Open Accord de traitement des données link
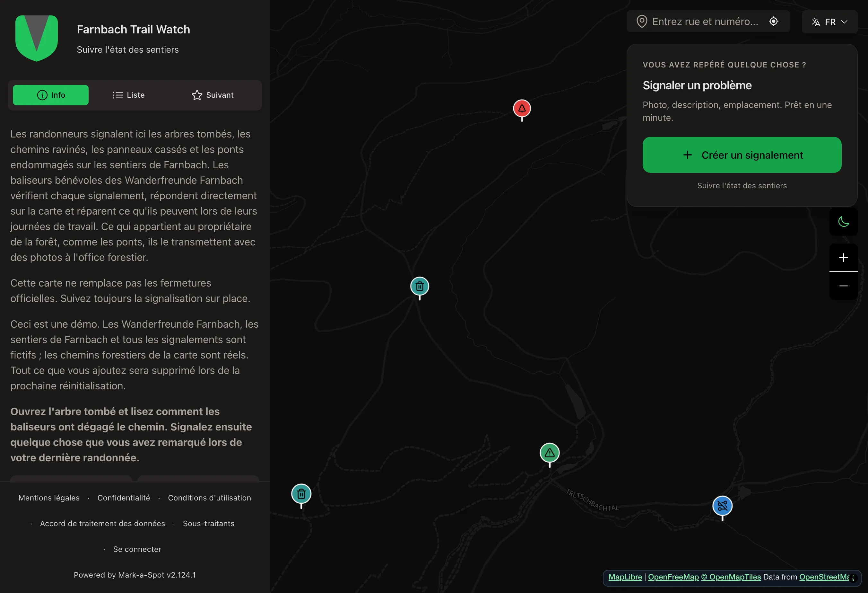The height and width of the screenshot is (593, 868). [102, 524]
